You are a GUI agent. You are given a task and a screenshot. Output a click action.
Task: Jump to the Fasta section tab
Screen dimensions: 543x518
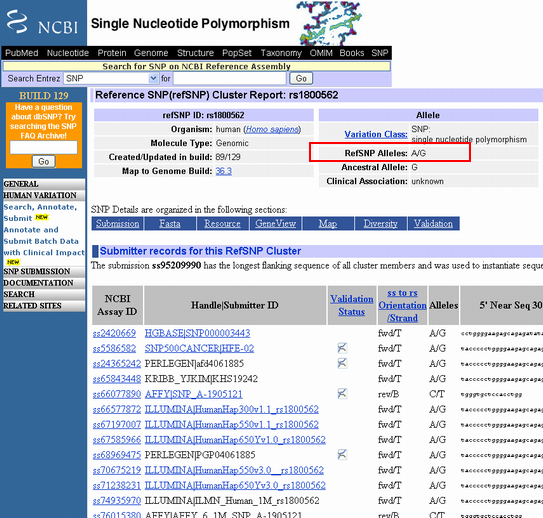[x=170, y=224]
